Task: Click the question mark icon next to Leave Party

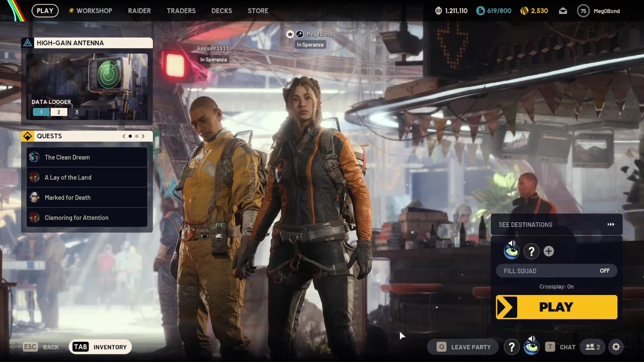Action: coord(512,347)
